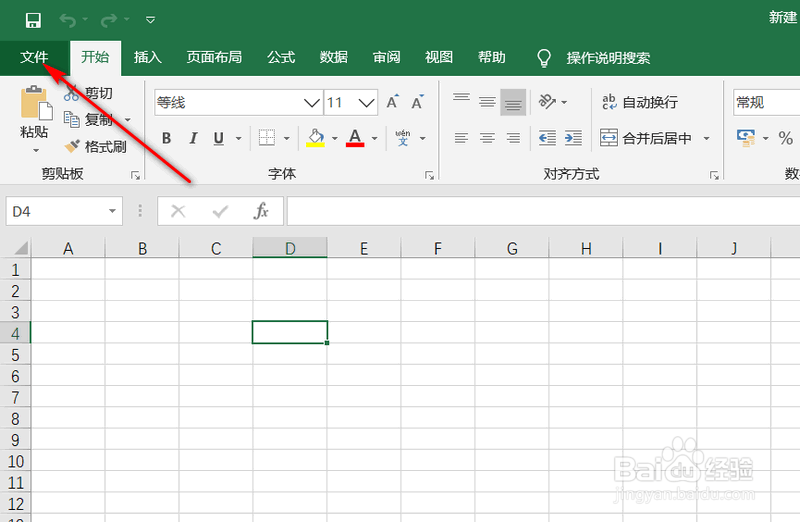
Task: Select row 4 header
Action: [x=15, y=333]
